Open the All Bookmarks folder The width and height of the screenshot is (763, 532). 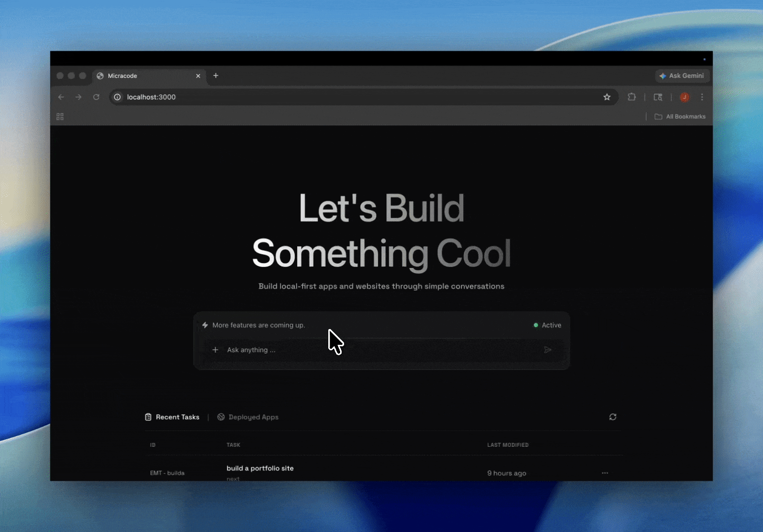[680, 117]
